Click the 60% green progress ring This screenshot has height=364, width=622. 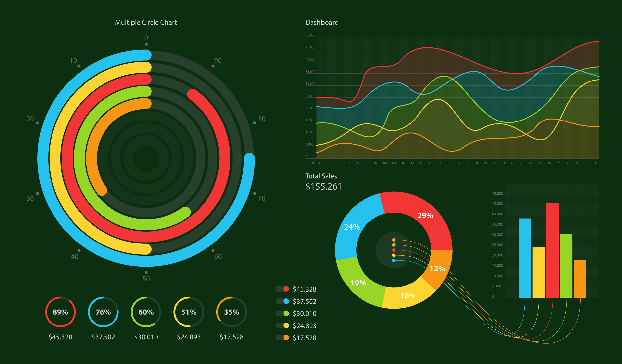click(146, 312)
